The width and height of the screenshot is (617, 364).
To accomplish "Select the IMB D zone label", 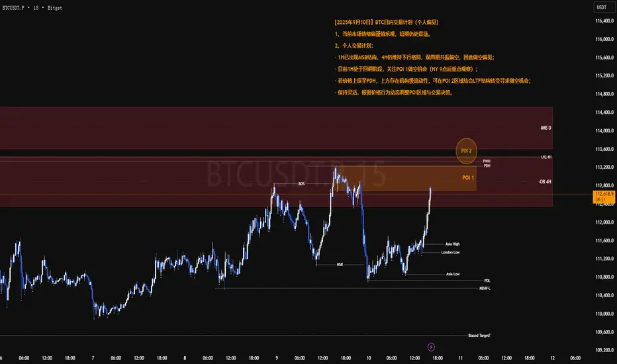I will (x=546, y=128).
